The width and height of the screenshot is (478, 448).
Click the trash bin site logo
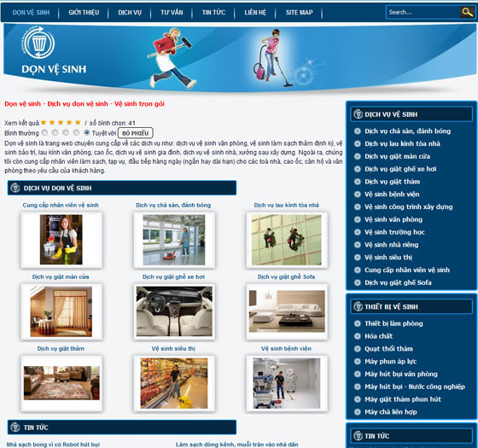click(38, 43)
